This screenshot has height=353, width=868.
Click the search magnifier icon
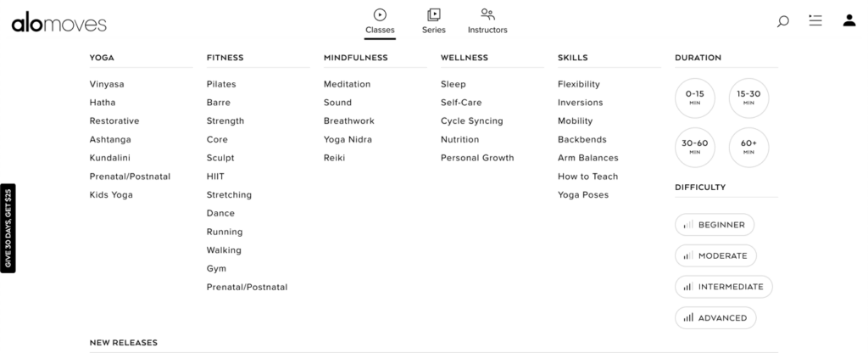(x=782, y=21)
